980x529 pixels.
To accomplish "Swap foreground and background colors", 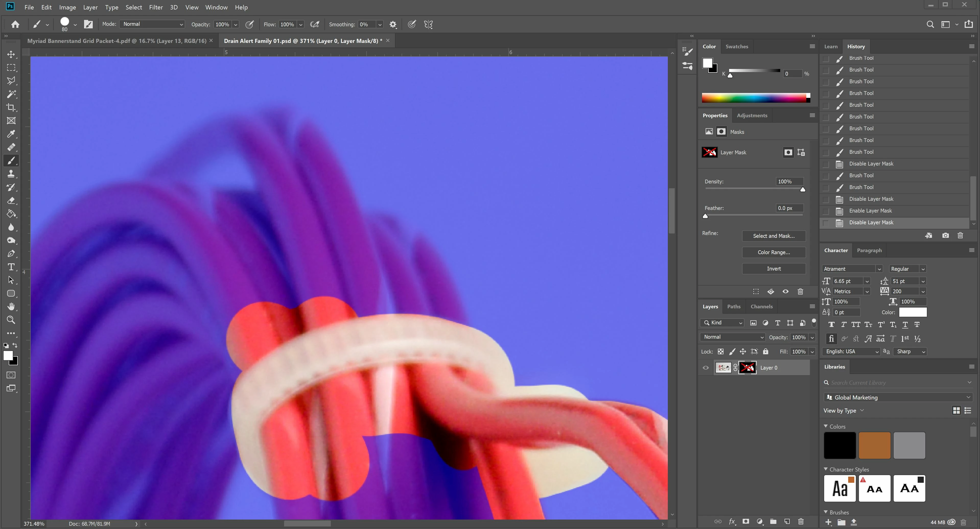I will tap(15, 345).
